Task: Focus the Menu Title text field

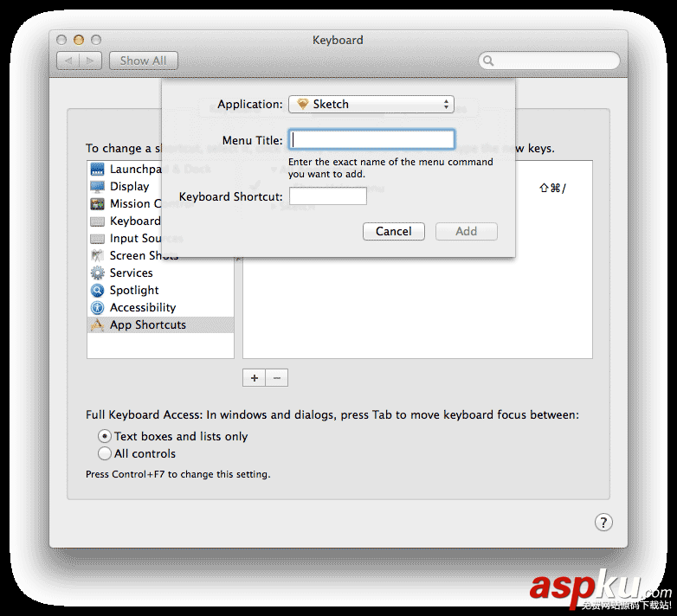Action: [371, 140]
